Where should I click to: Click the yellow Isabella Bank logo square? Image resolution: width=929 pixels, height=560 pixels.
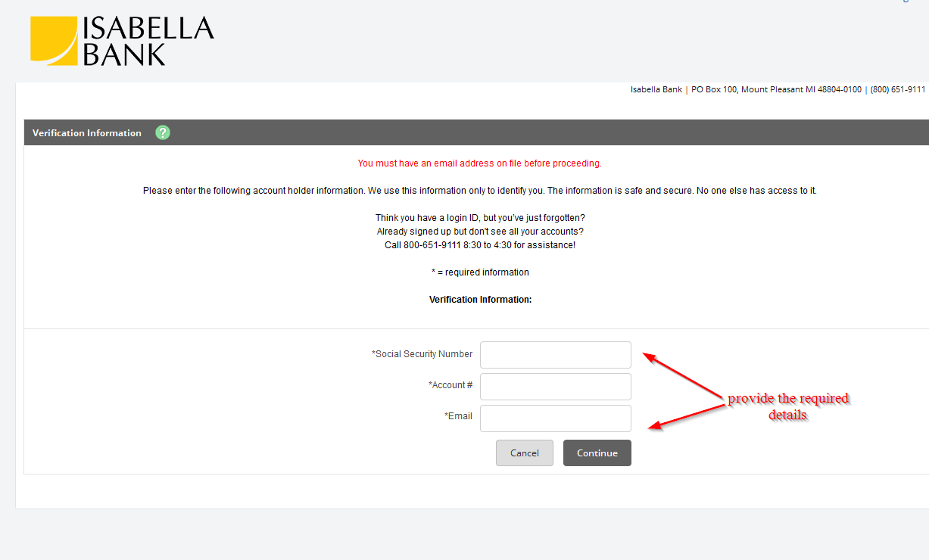(54, 41)
